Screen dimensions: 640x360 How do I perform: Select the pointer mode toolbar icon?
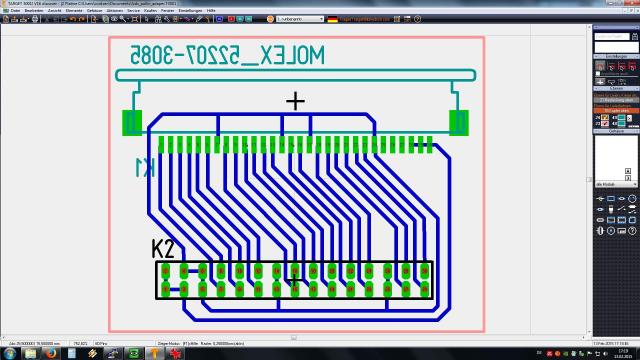(x=147, y=19)
